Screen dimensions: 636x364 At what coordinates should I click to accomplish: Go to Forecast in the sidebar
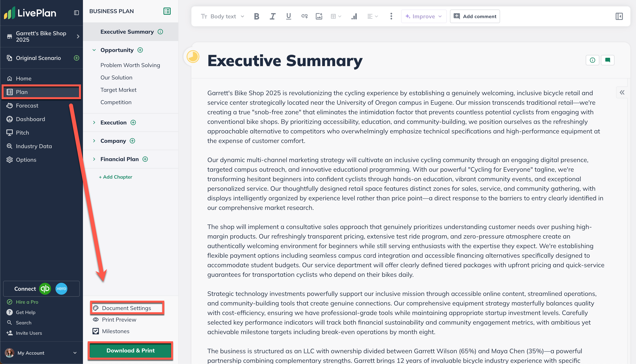click(x=27, y=106)
